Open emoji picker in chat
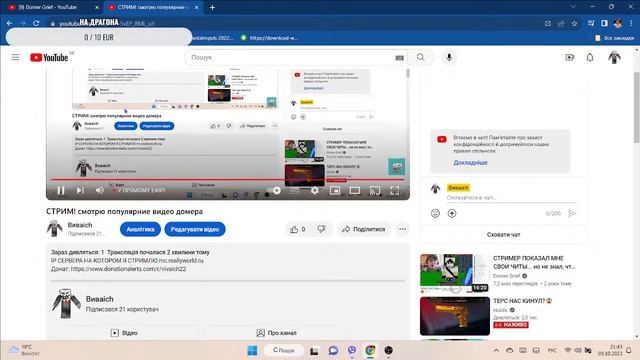This screenshot has width=640, height=360. 435,213
